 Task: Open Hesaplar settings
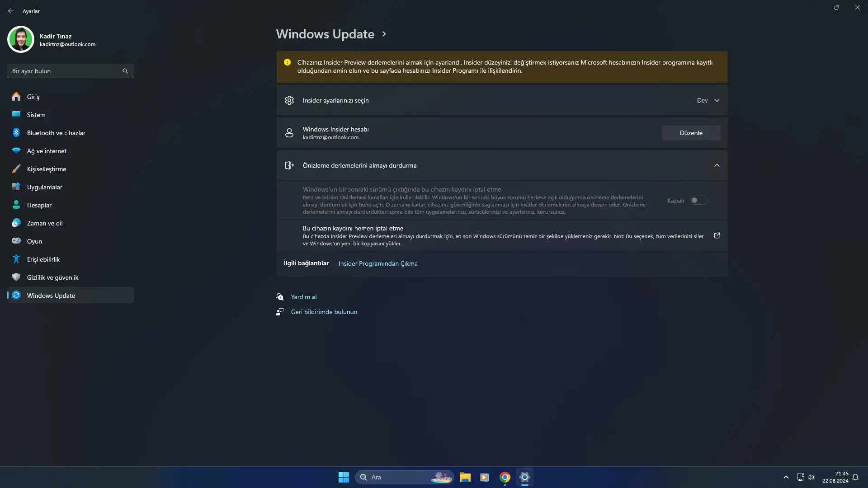[71, 205]
